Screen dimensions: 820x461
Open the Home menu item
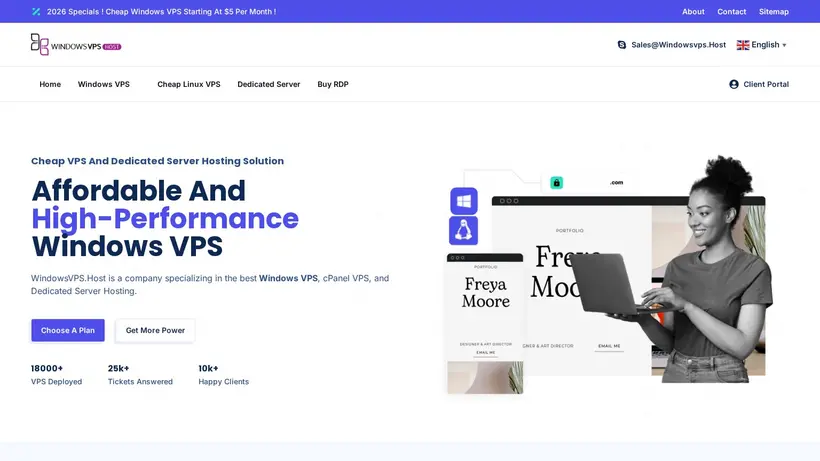pyautogui.click(x=50, y=84)
